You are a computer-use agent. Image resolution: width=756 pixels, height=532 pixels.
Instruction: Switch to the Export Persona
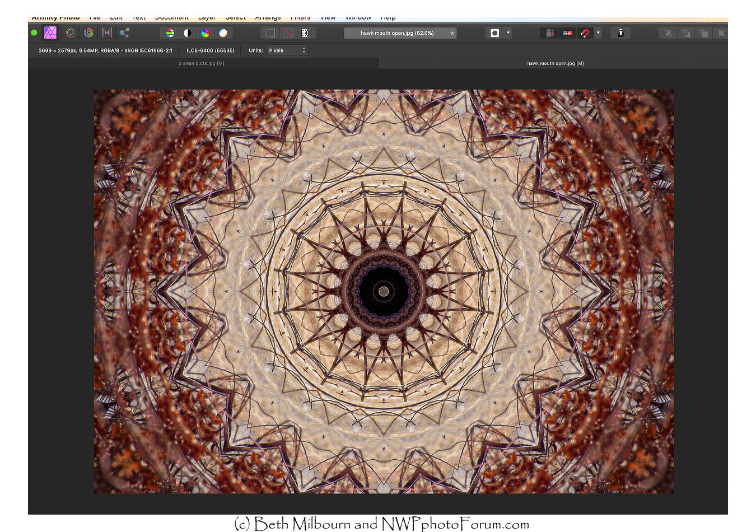[x=124, y=33]
